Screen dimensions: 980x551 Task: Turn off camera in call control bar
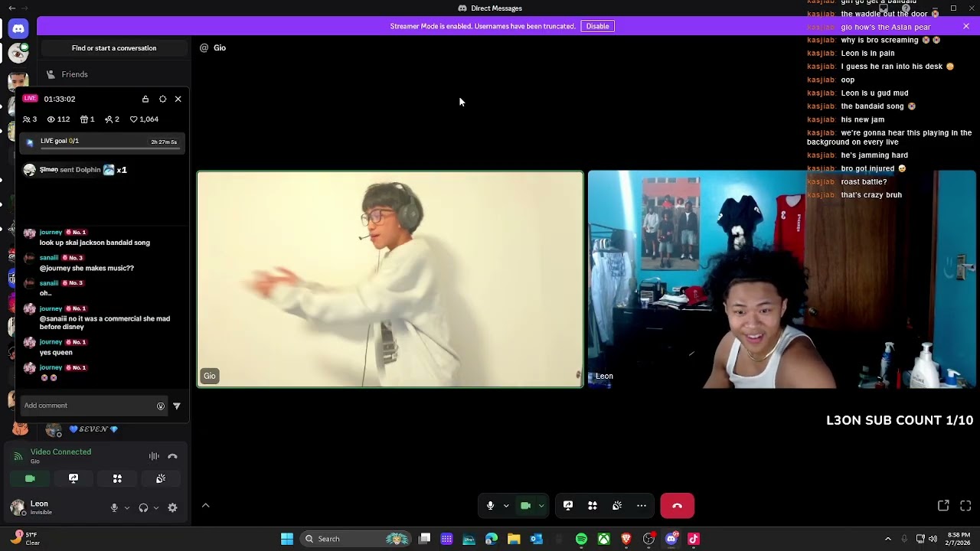tap(526, 506)
